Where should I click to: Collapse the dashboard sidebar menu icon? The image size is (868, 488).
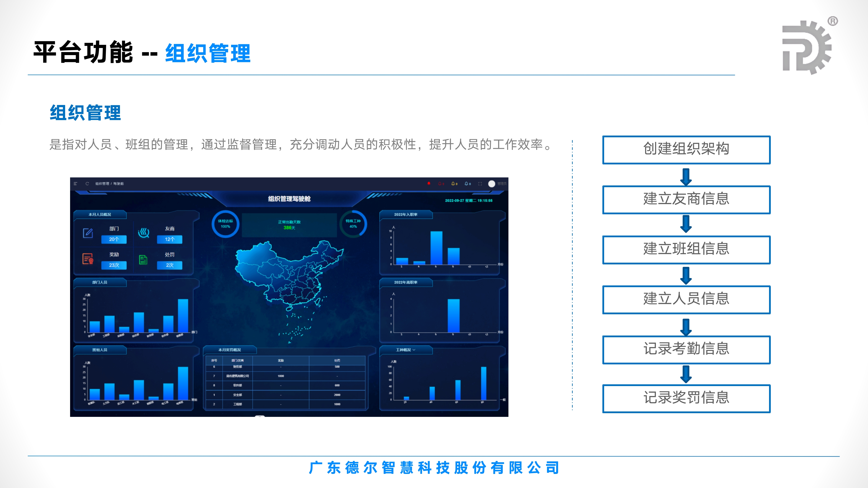pyautogui.click(x=76, y=183)
